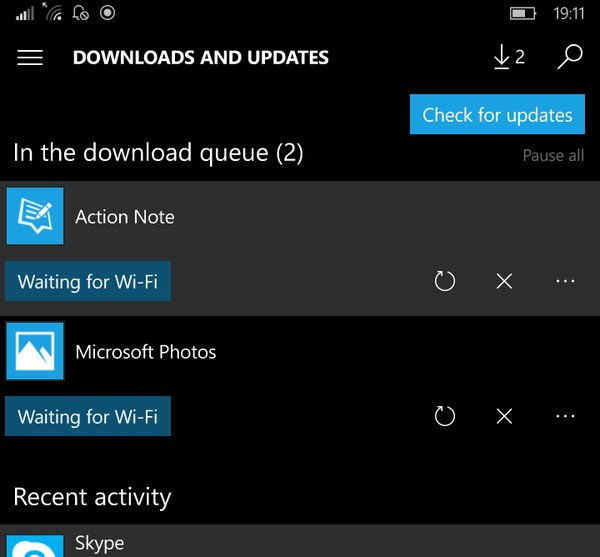Cancel the Microsoft Photos download

(504, 416)
